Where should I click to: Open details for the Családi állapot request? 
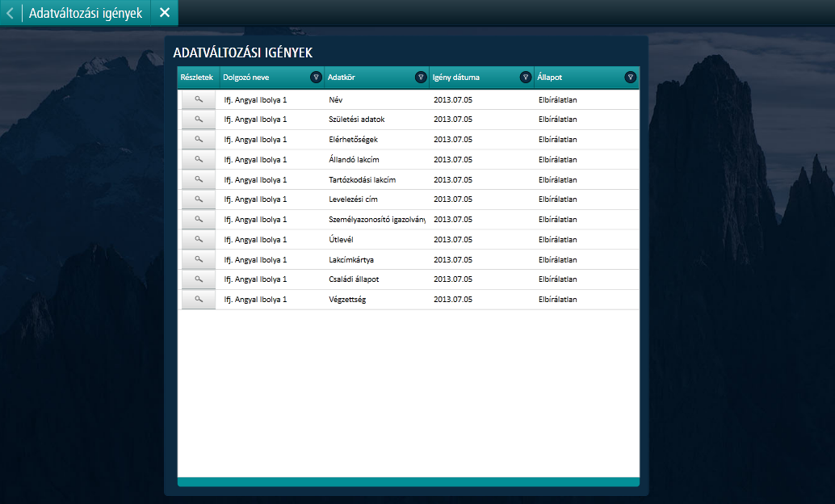pos(199,279)
